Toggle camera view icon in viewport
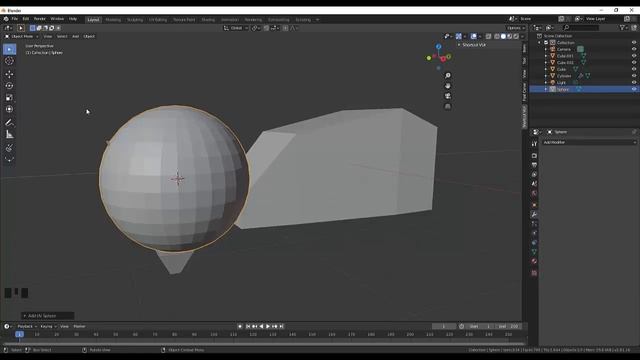This screenshot has height=360, width=640. (448, 96)
